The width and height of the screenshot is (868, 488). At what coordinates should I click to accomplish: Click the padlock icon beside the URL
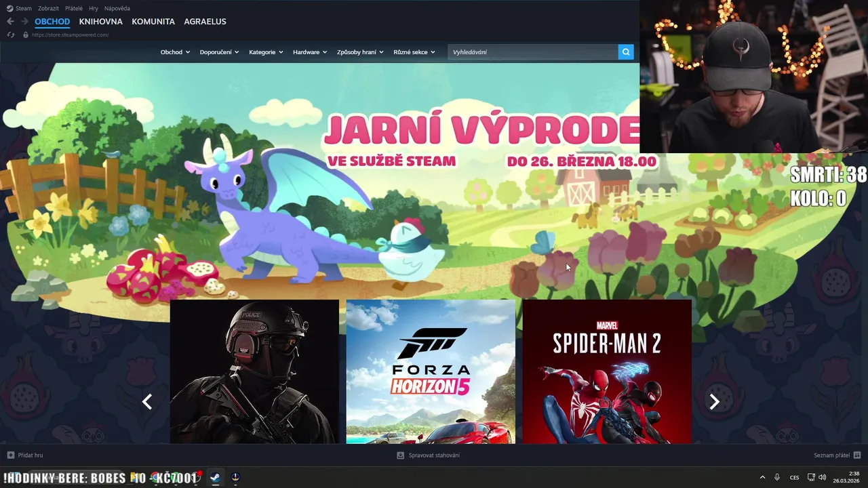pos(26,35)
